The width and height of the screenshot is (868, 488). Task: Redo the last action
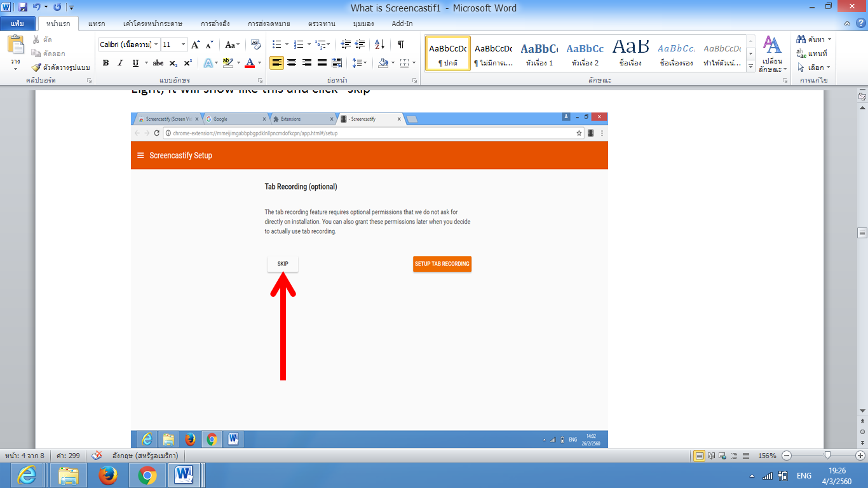click(58, 8)
